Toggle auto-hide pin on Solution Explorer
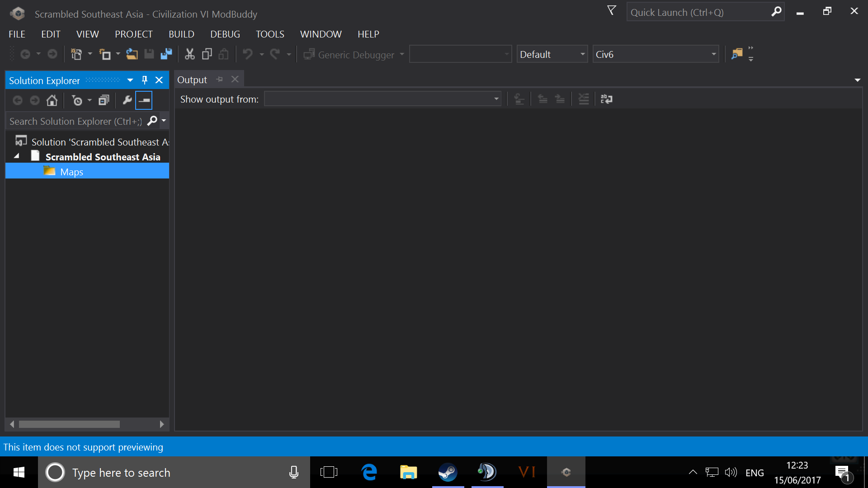The image size is (868, 488). click(145, 80)
